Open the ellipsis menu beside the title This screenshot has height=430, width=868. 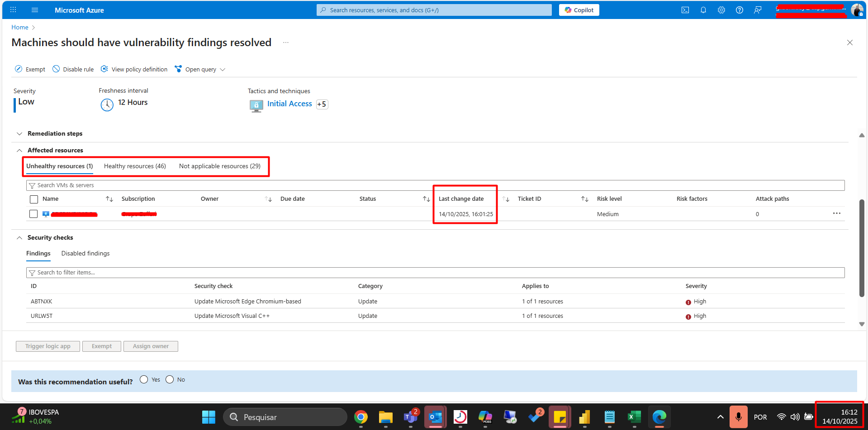point(286,43)
